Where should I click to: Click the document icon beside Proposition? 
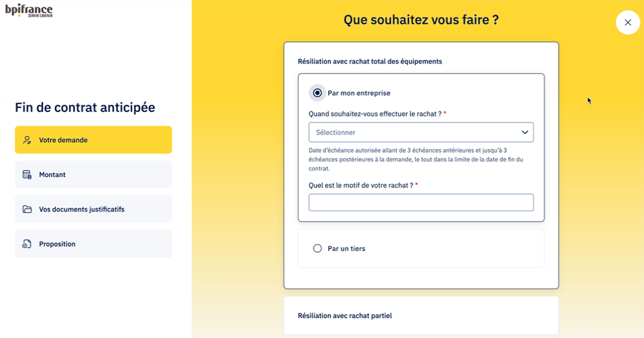point(27,244)
